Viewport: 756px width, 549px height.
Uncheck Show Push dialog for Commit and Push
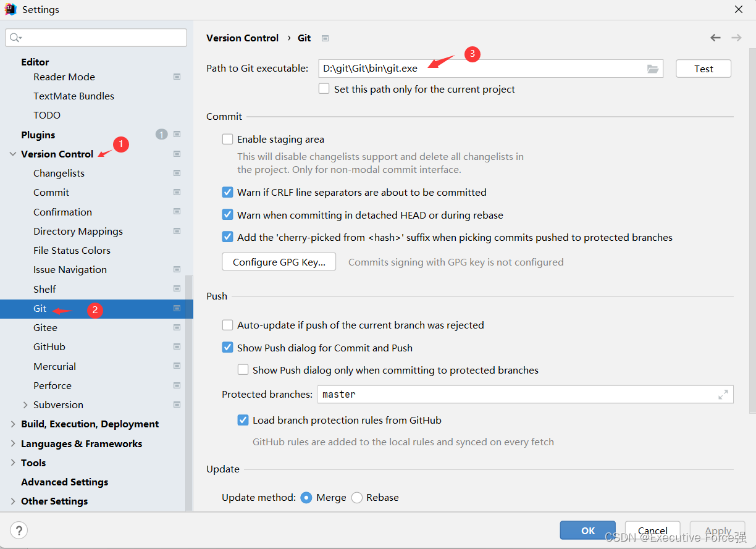click(x=227, y=348)
